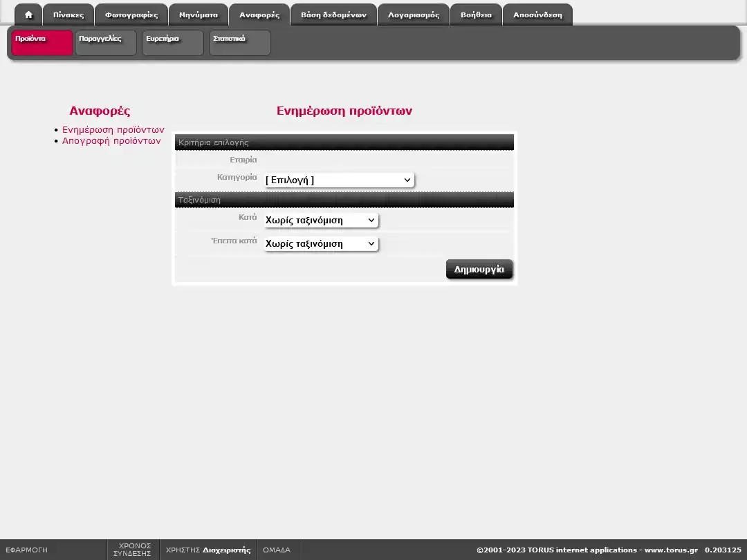Viewport: 747px width, 560px height.
Task: Open the Παραγγελίες sub-menu
Action: [106, 43]
